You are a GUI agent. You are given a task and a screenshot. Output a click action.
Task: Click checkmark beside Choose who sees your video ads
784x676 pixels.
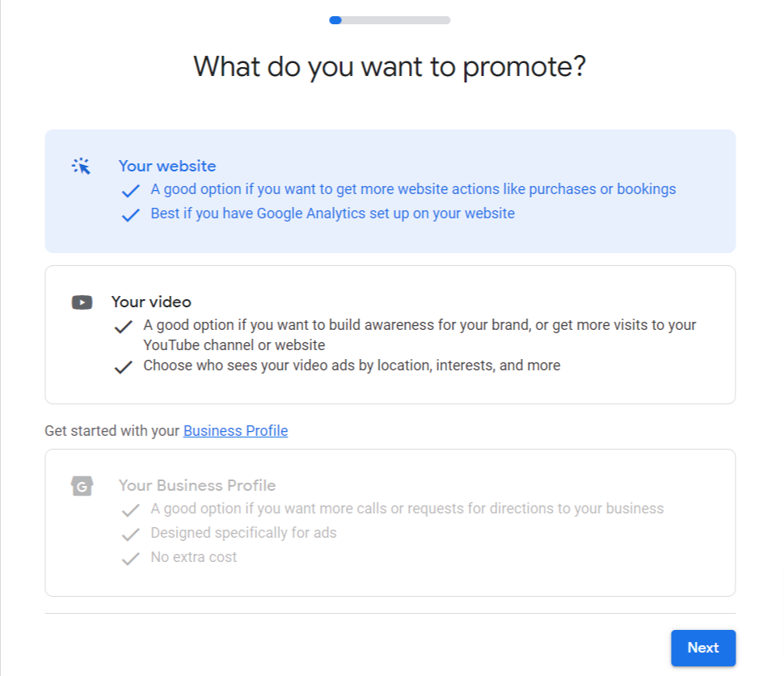point(123,367)
